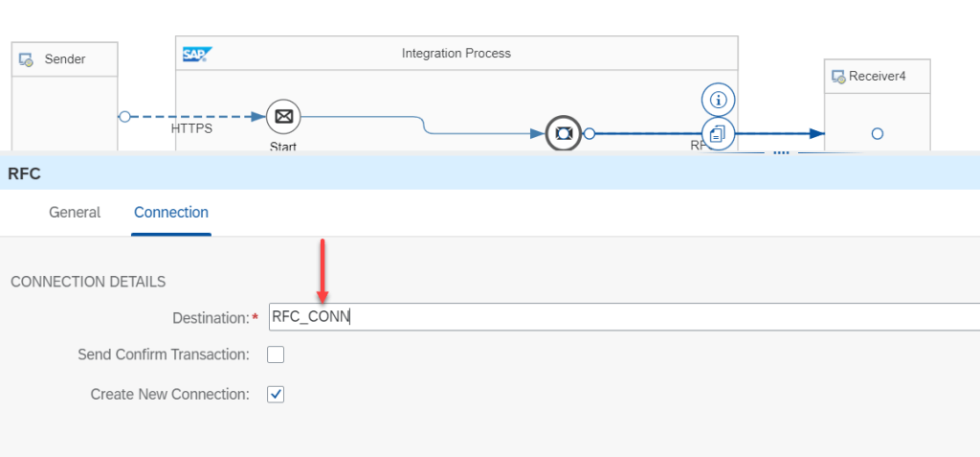Click the endpoint circle inside Receiver4

pos(877,134)
